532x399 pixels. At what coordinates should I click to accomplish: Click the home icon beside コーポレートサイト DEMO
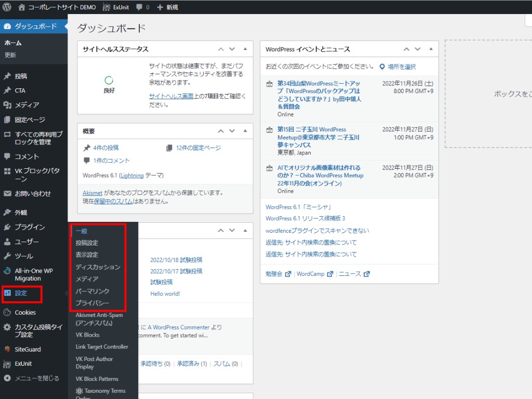pos(21,7)
